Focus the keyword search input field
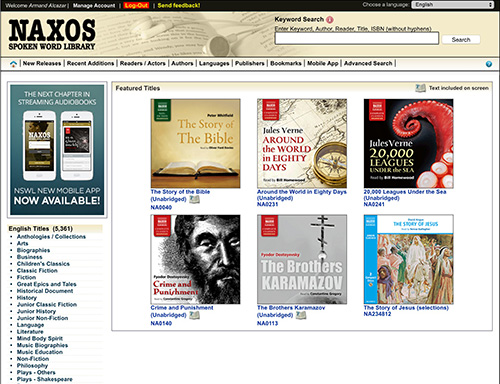Screen dimensions: 500x384 (x=356, y=38)
